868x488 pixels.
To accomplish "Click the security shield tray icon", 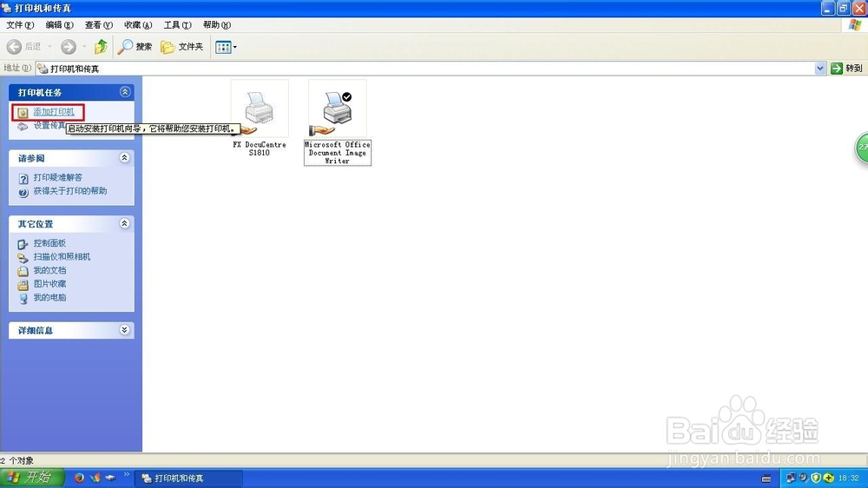I will tap(816, 478).
